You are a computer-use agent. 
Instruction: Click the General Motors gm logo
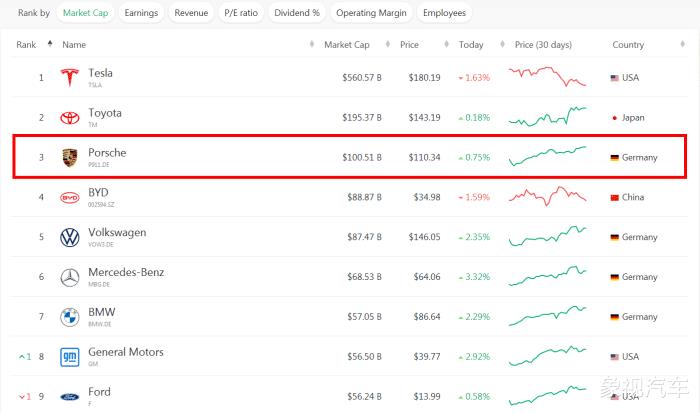[x=70, y=357]
